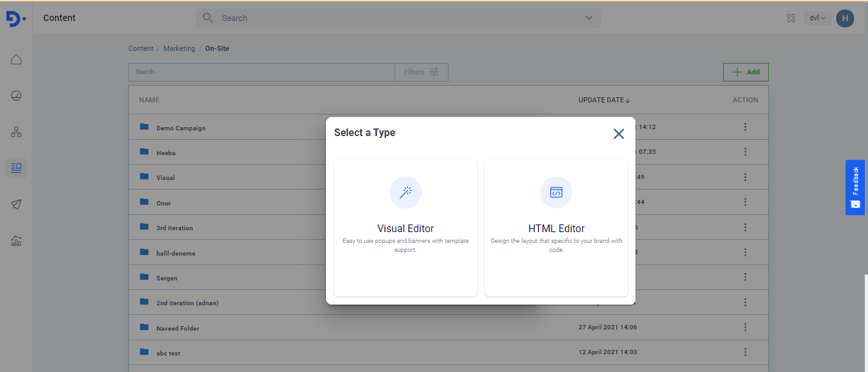Go to Content in the breadcrumb
Image resolution: width=868 pixels, height=372 pixels.
140,48
